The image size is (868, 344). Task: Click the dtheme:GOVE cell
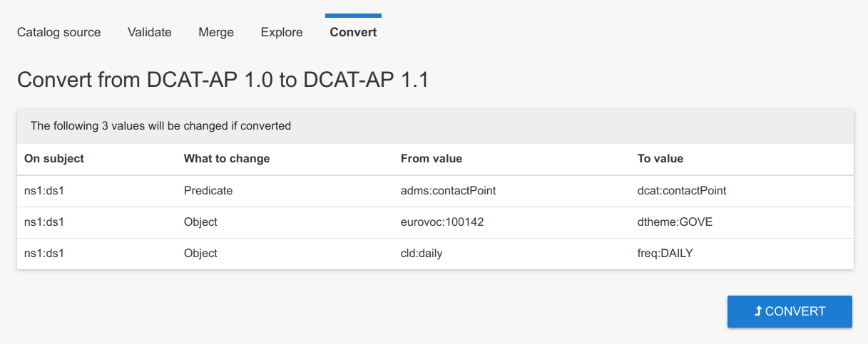(x=675, y=222)
